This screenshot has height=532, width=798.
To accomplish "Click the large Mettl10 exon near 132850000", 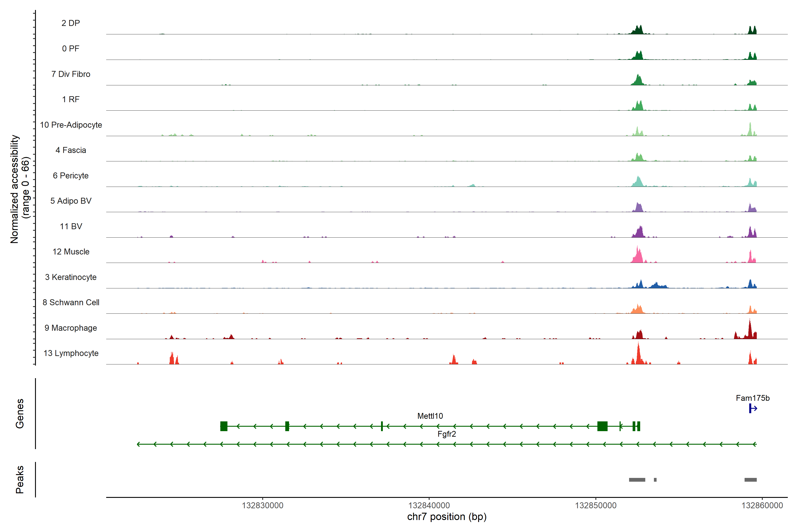I will pos(602,426).
